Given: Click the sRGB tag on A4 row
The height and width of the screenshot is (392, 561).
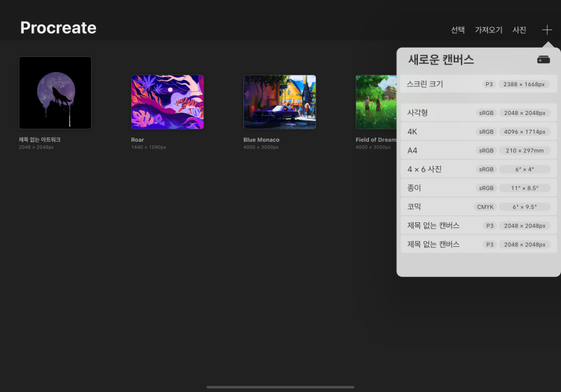Looking at the screenshot, I should click(x=486, y=151).
